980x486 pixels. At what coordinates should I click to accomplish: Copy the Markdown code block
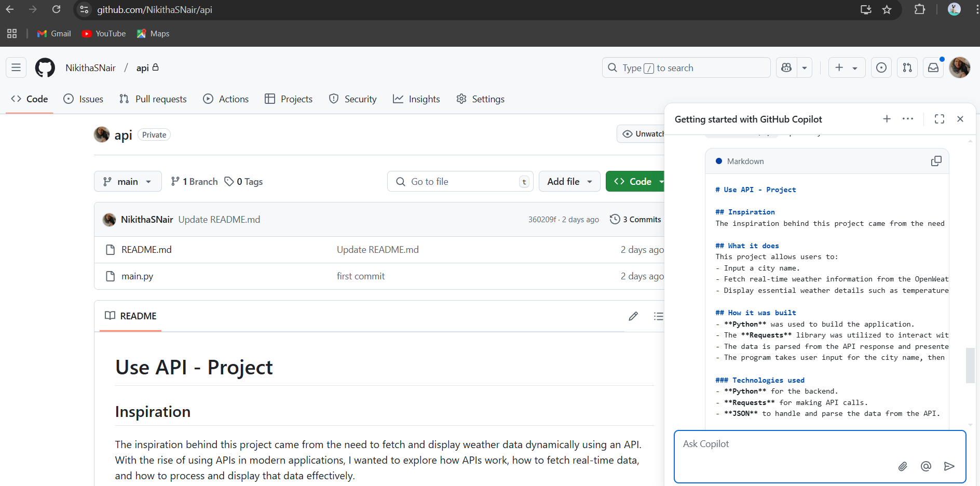pos(936,161)
